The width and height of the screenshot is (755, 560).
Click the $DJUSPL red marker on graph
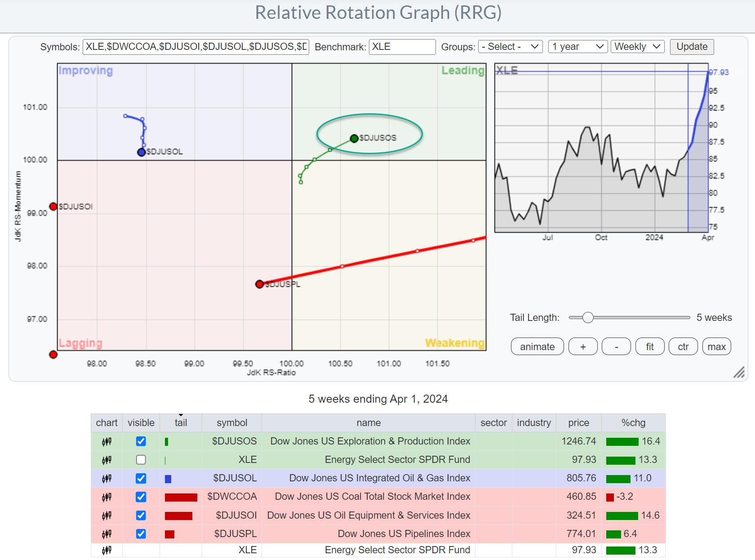[x=259, y=284]
